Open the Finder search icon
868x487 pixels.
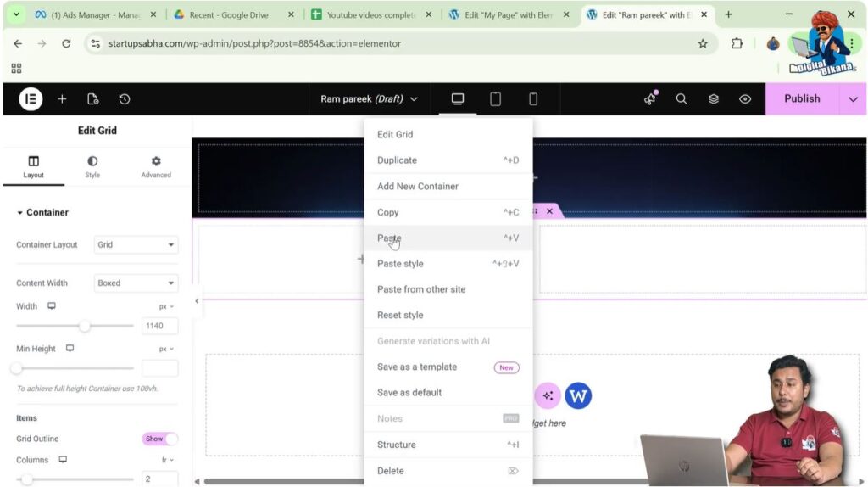point(682,99)
